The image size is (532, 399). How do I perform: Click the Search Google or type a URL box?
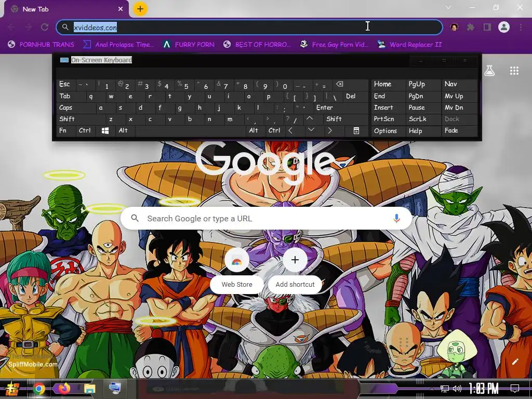click(267, 218)
